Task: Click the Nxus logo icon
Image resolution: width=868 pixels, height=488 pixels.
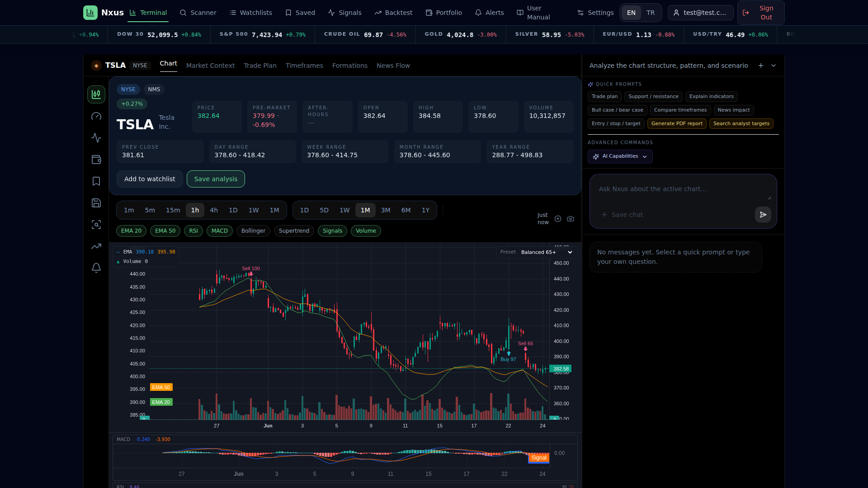Action: tap(90, 13)
